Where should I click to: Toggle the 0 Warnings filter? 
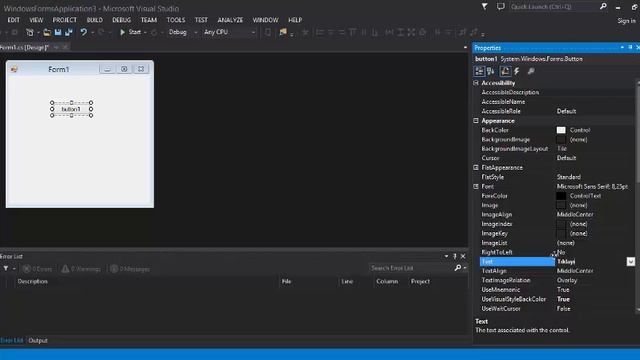pyautogui.click(x=81, y=269)
